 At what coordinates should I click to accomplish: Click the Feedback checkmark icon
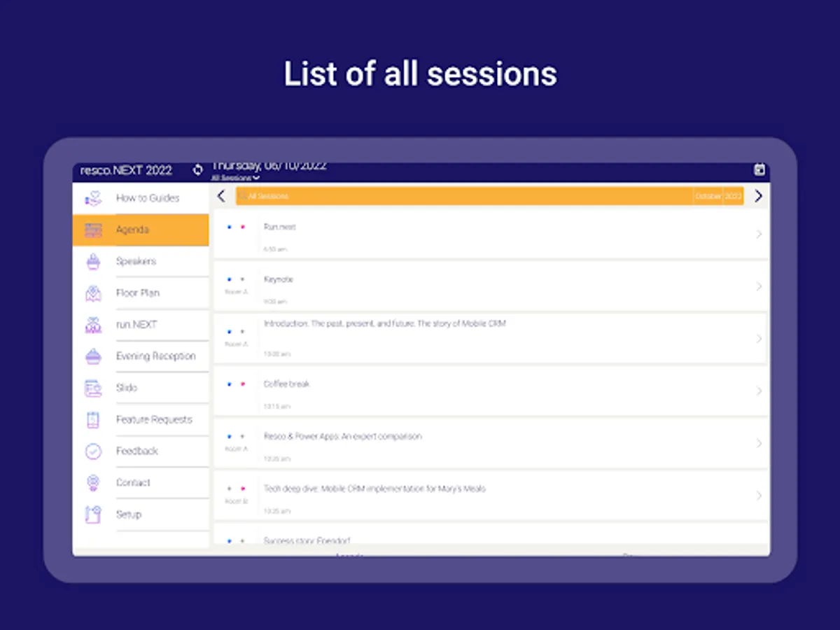pyautogui.click(x=93, y=451)
